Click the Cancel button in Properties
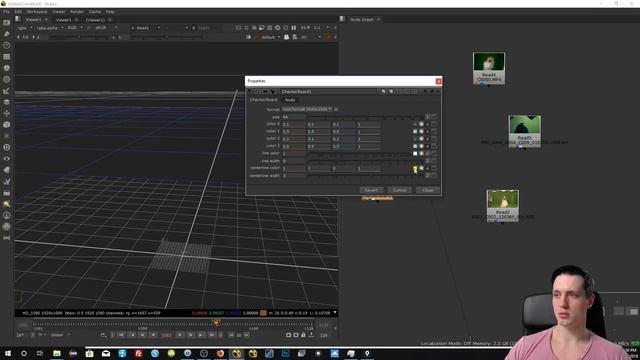This screenshot has width=640, height=360. click(399, 190)
